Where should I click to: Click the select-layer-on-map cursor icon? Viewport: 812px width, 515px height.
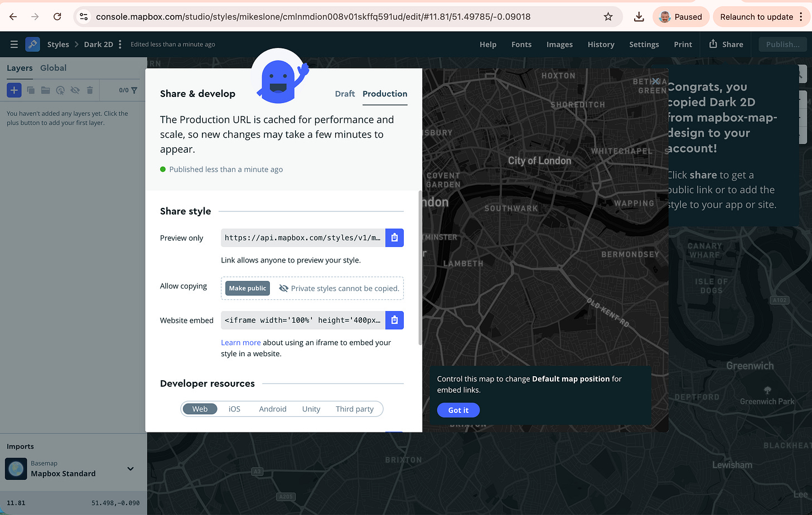click(x=60, y=90)
